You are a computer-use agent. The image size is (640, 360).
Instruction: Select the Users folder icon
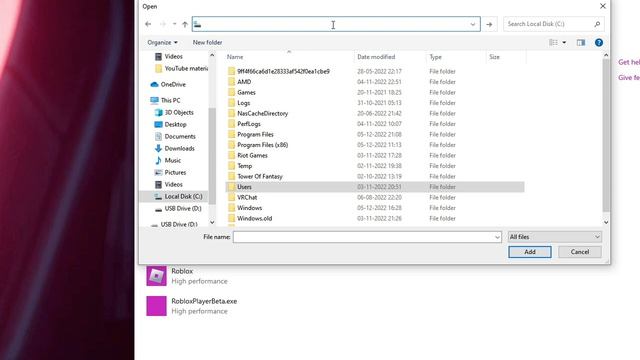231,187
